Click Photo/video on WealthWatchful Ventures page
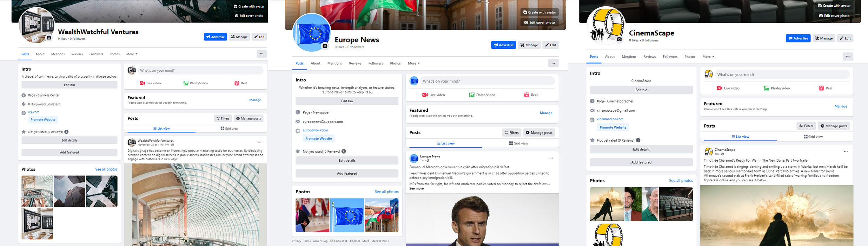 [196, 83]
